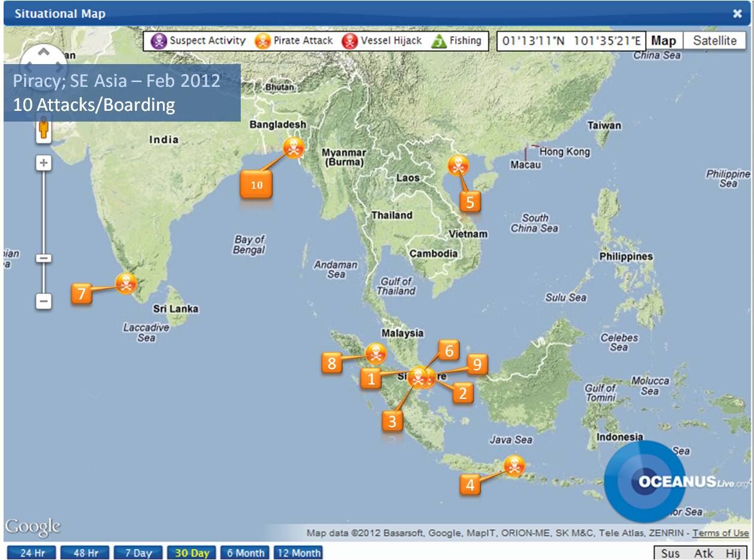Toggle Pirate Attack legend filter
754x560 pixels.
click(293, 41)
